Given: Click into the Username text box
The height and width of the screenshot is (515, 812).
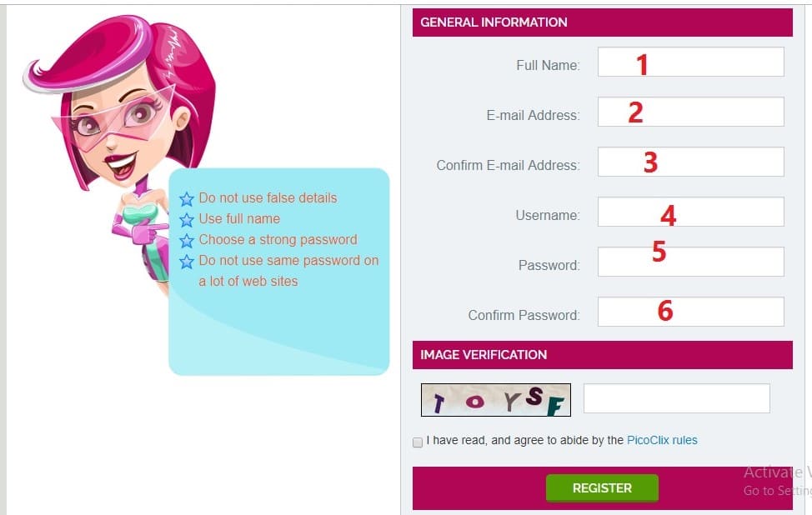Looking at the screenshot, I should tap(691, 212).
